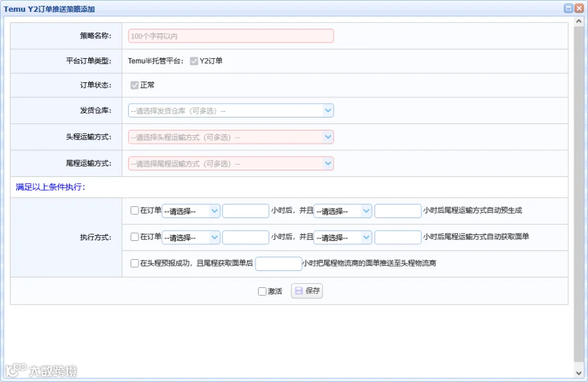The width and height of the screenshot is (588, 382).
Task: Click the maximize window icon in title bar
Action: click(x=568, y=8)
